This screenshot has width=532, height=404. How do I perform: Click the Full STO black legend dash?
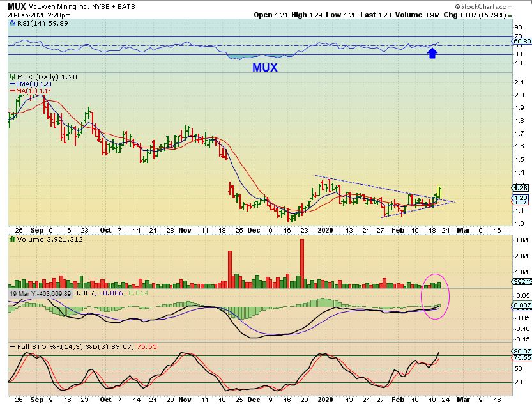[x=13, y=346]
